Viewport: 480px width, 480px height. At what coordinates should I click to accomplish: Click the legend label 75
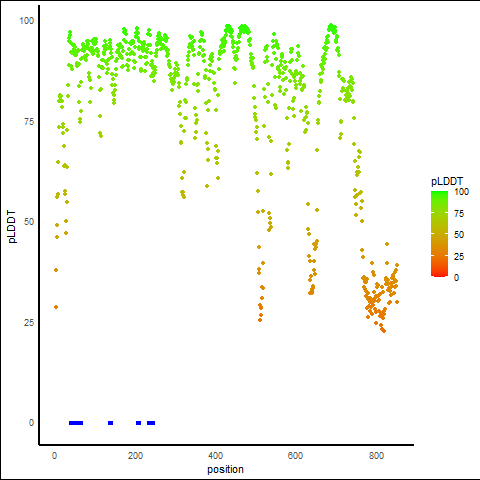(459, 214)
